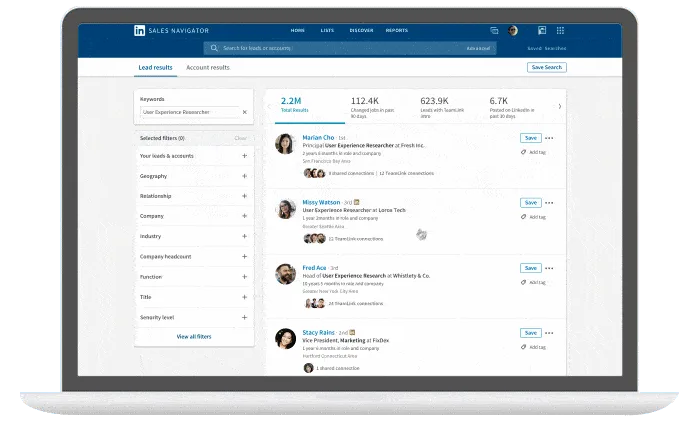Open Missy Watson's profile photo

285,209
